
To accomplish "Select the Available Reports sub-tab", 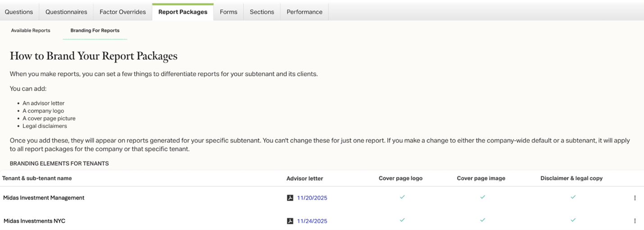I will (31, 31).
